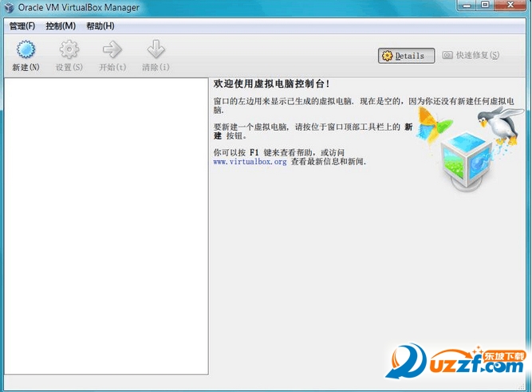The height and width of the screenshot is (392, 532).
Task: Click the Details button
Action: (x=406, y=56)
